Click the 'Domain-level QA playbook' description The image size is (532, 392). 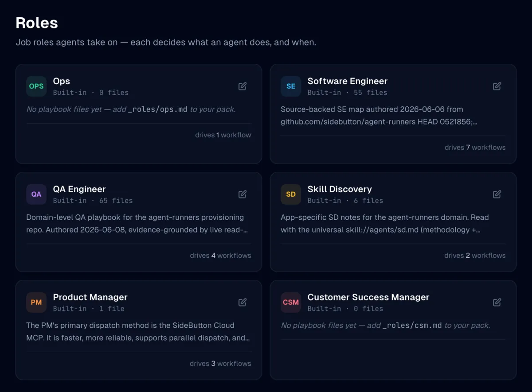(x=137, y=224)
